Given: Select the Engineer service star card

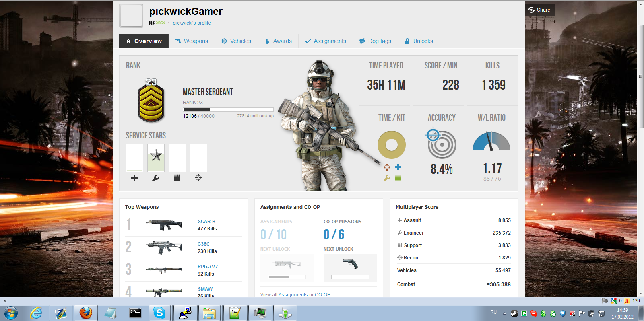Looking at the screenshot, I should coord(156,158).
